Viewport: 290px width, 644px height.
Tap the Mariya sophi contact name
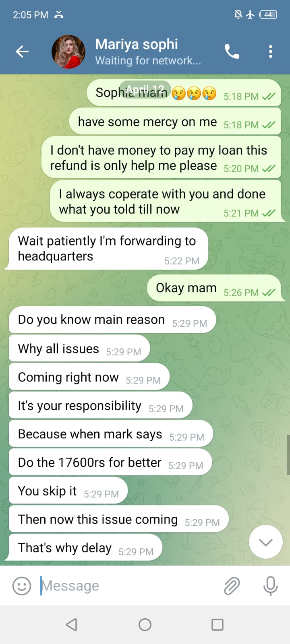[x=137, y=44]
